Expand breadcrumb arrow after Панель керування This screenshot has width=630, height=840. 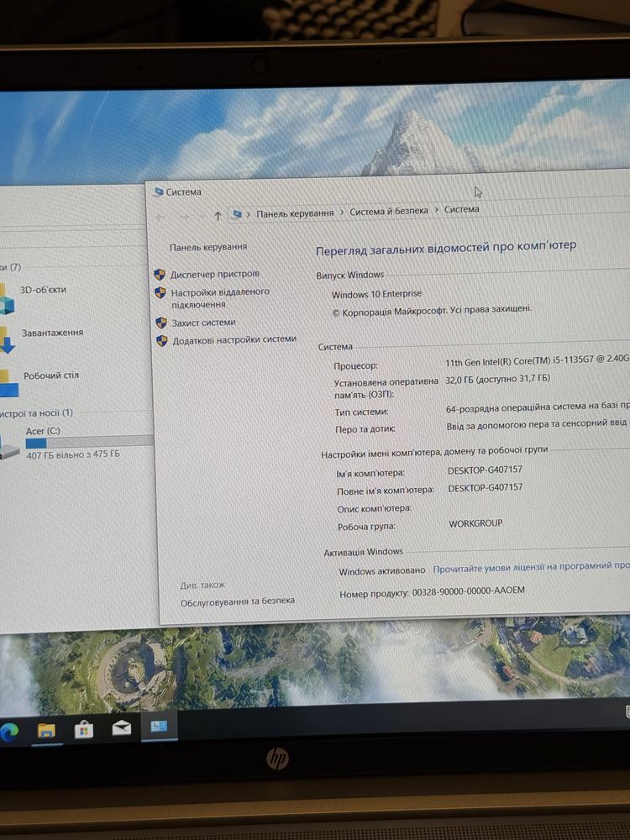tap(342, 213)
